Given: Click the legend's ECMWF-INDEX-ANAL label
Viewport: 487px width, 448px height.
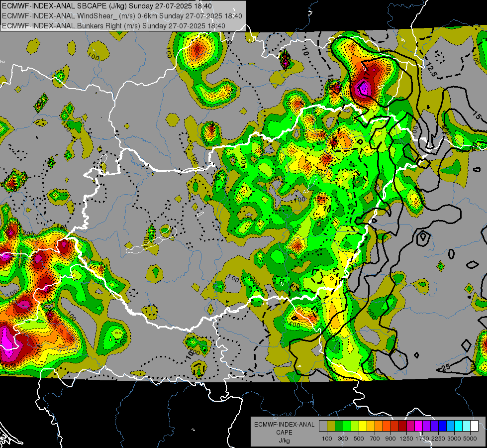Looking at the screenshot, I should coord(284,425).
